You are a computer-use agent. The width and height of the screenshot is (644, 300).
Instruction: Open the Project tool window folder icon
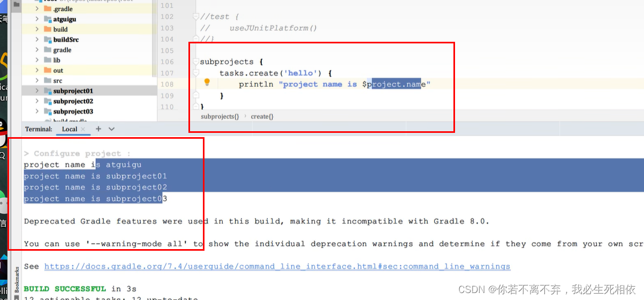(x=16, y=4)
